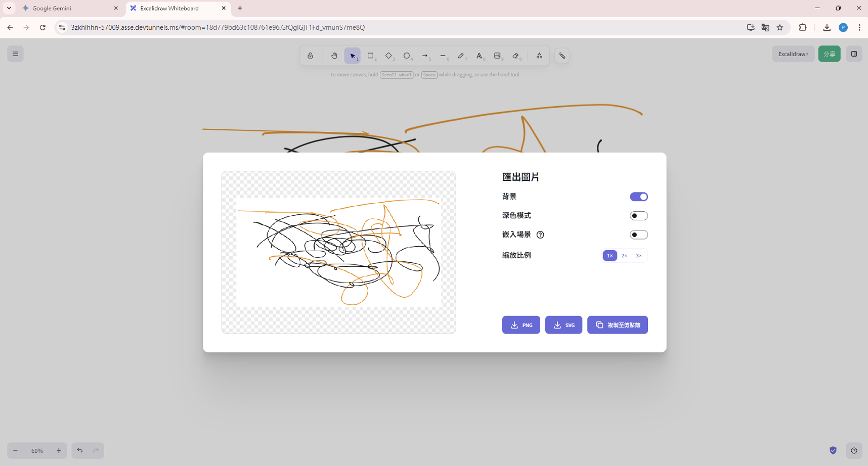Enable 嵌入場景 embed scene switch
868x466 pixels.
coord(638,235)
